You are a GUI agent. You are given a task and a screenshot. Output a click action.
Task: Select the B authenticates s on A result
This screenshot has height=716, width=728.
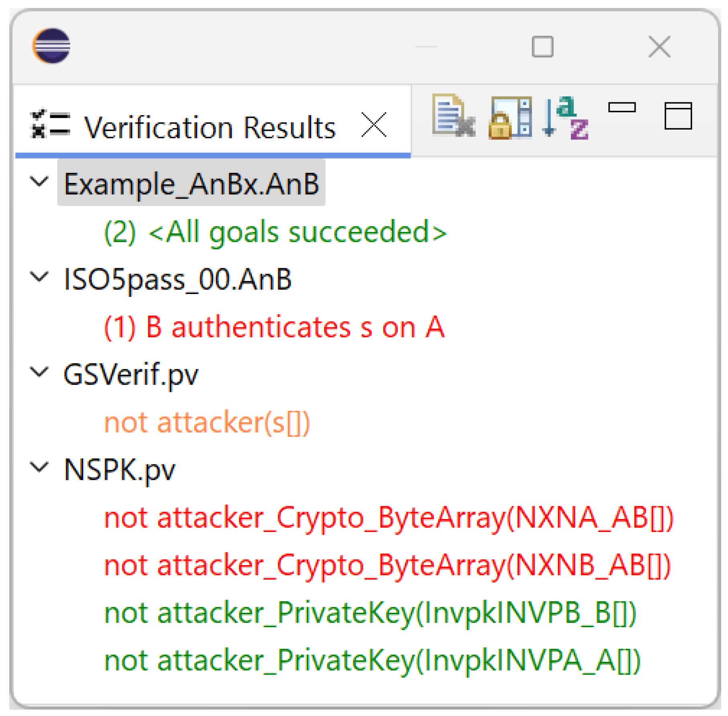(x=275, y=327)
